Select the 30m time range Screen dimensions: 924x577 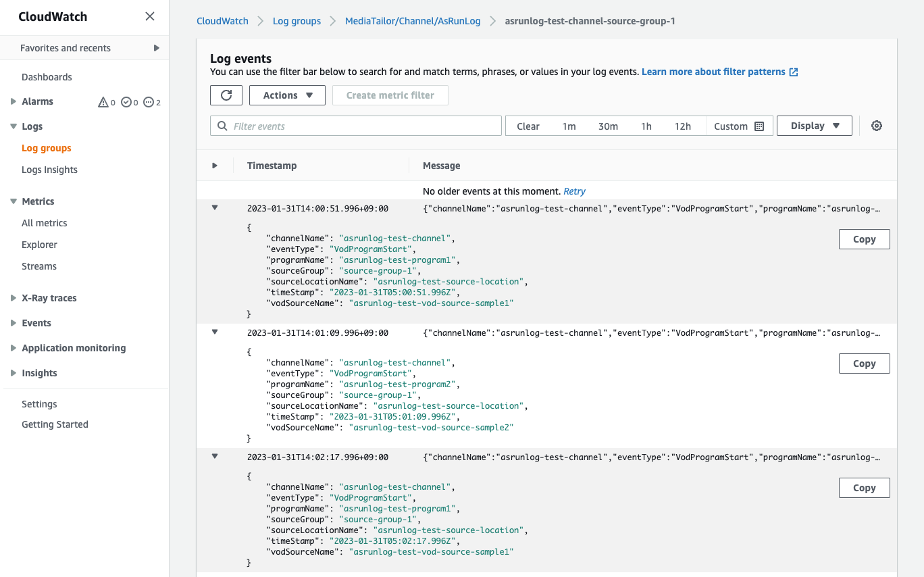(x=608, y=126)
